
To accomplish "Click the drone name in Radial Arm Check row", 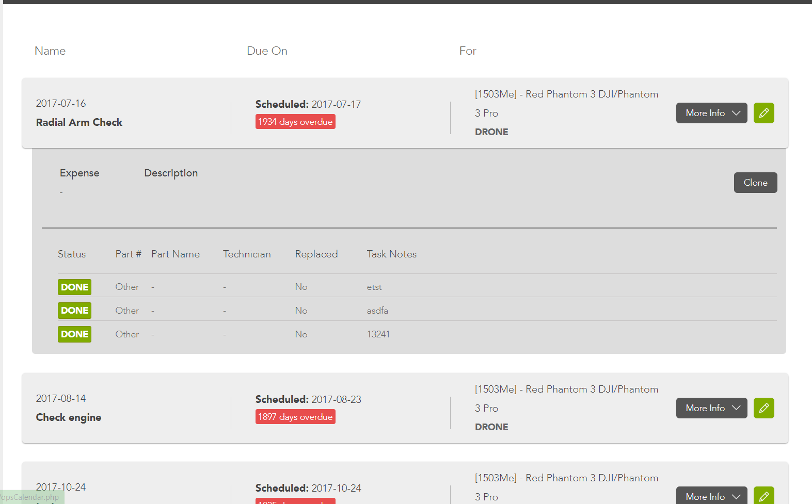I will coord(566,104).
